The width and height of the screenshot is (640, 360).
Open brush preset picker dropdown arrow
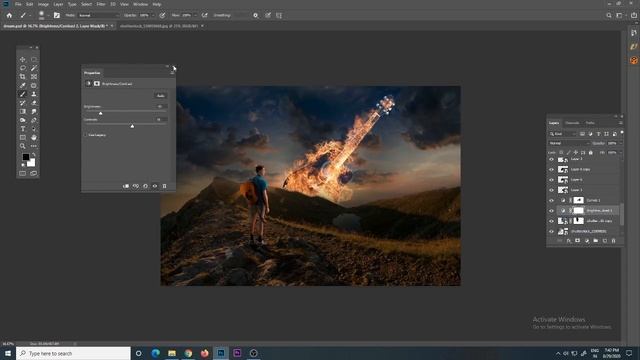click(x=48, y=16)
